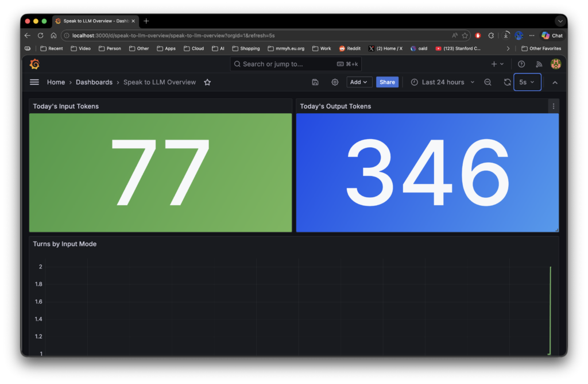Refresh the dashboard now
The width and height of the screenshot is (588, 384).
point(507,82)
